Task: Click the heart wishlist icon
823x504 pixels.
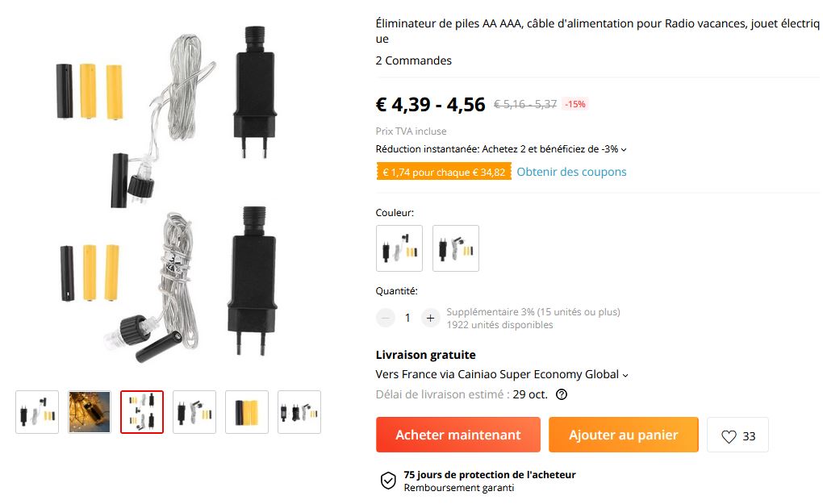Action: coord(729,435)
